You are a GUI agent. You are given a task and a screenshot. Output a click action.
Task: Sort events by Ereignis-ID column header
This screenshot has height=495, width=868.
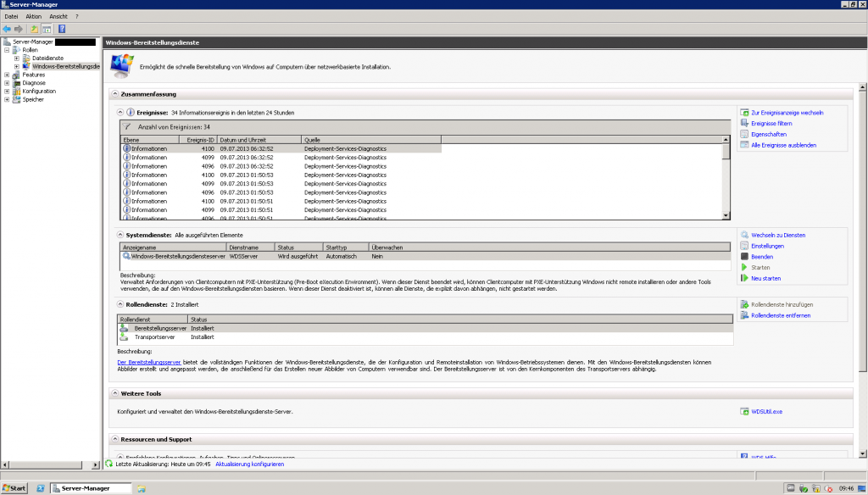click(198, 140)
